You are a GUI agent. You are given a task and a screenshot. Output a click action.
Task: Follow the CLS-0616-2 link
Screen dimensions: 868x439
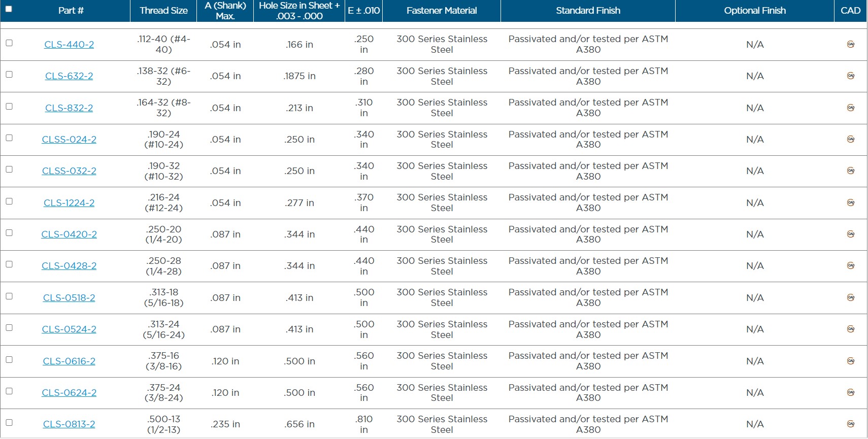coord(69,361)
